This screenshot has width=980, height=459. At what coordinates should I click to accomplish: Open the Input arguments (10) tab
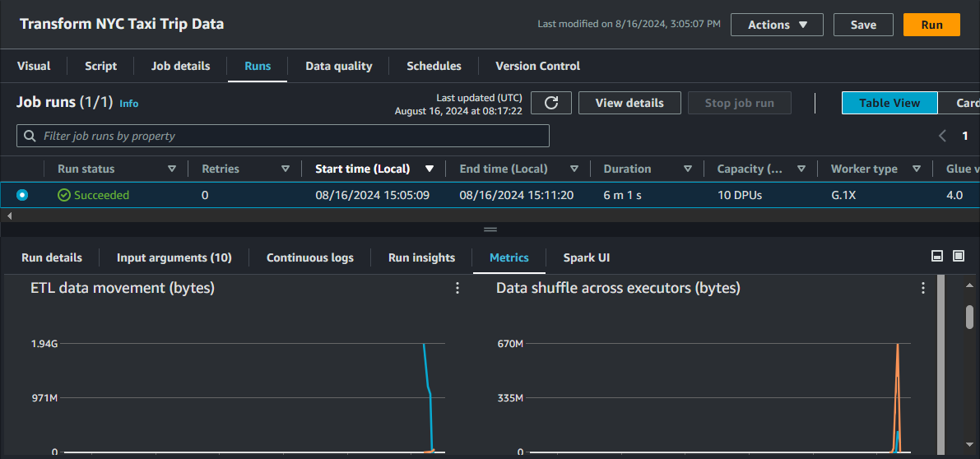point(174,258)
